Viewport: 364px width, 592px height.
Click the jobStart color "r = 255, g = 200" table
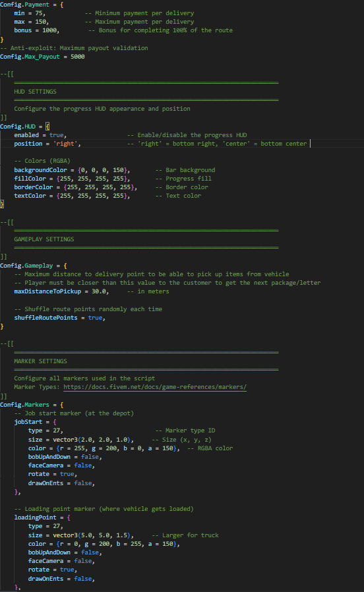point(116,448)
